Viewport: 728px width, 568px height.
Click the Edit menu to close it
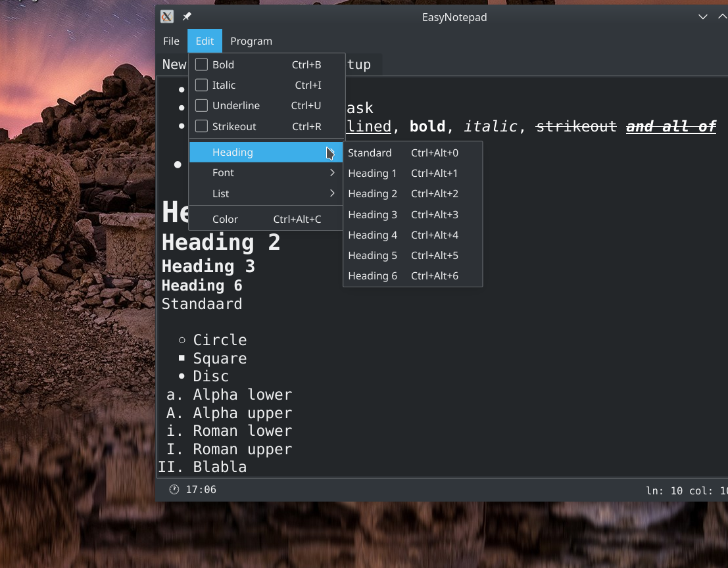205,41
